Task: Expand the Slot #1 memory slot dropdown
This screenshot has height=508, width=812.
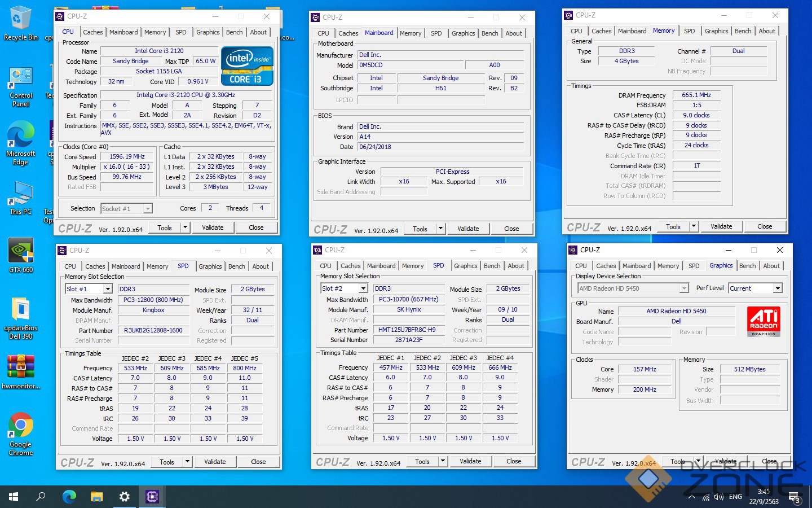Action: 107,289
